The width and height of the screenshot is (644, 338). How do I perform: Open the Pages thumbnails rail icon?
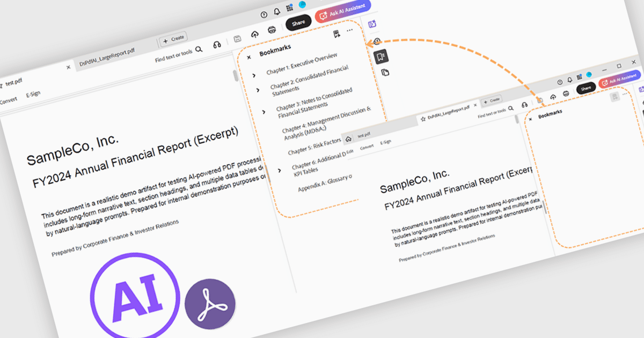[x=385, y=72]
